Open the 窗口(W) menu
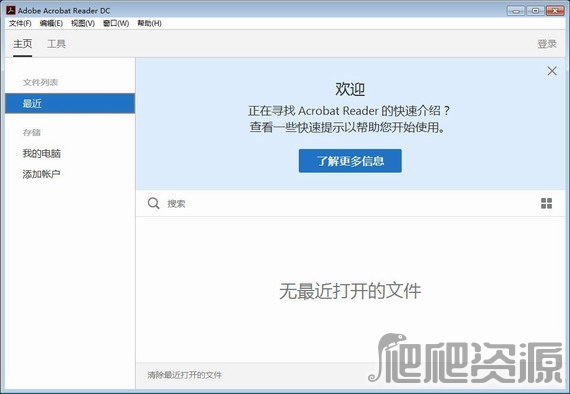This screenshot has width=570, height=394. [116, 23]
